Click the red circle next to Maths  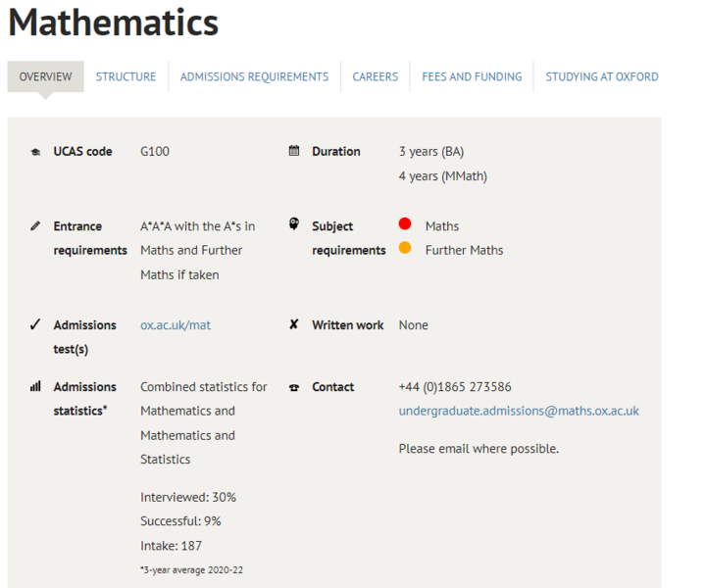point(405,224)
